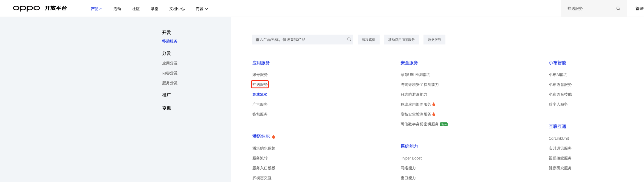
Task: Open 日志防泄漏能力 link
Action: (x=414, y=94)
